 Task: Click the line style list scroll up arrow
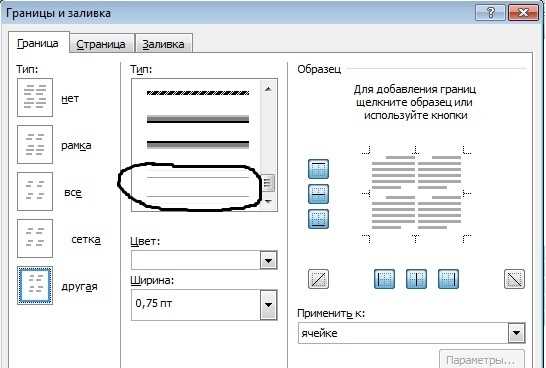click(x=268, y=89)
